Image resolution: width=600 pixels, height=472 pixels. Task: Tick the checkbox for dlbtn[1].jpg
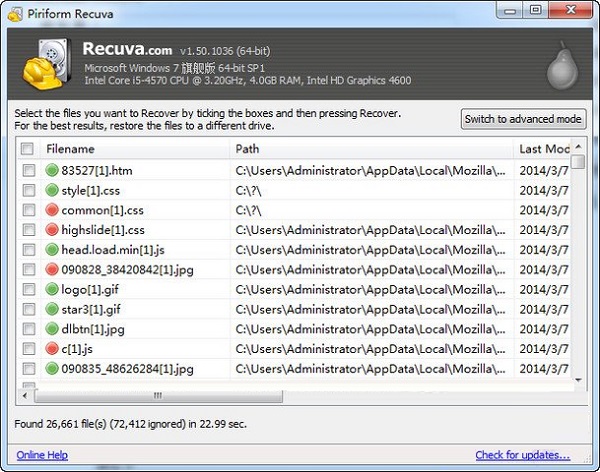pos(29,329)
